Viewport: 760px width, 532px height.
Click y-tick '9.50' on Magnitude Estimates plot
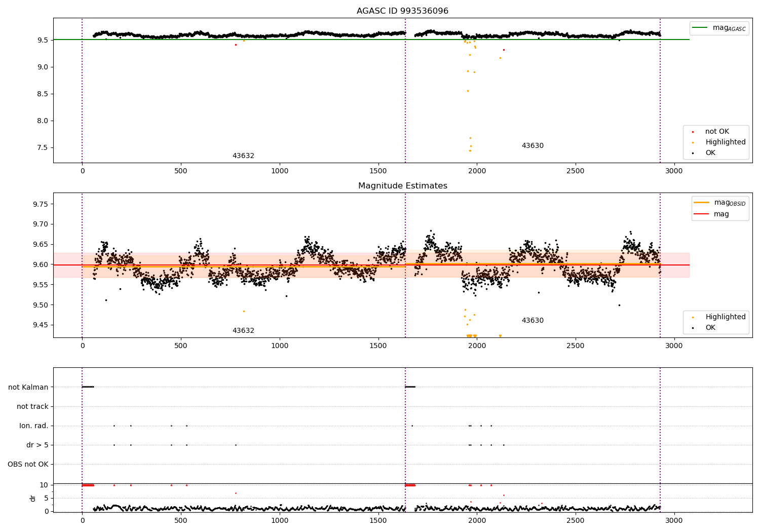41,305
